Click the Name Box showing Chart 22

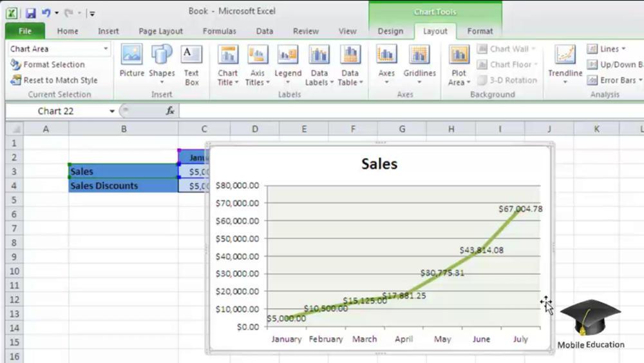[56, 111]
